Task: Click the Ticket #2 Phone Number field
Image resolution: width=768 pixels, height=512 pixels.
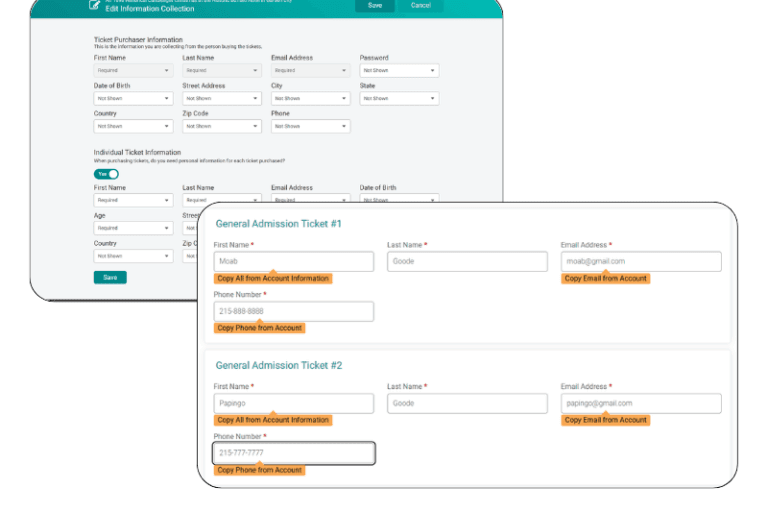Action: (x=294, y=453)
